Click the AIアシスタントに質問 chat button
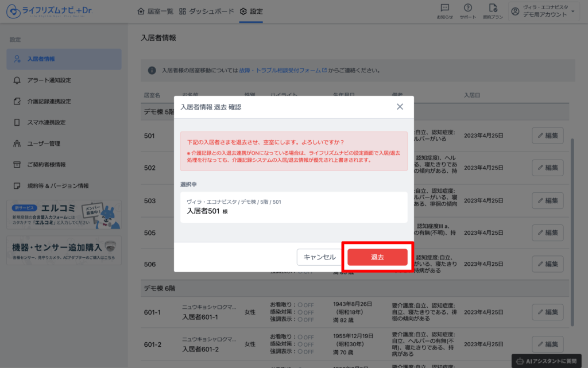 tap(549, 361)
